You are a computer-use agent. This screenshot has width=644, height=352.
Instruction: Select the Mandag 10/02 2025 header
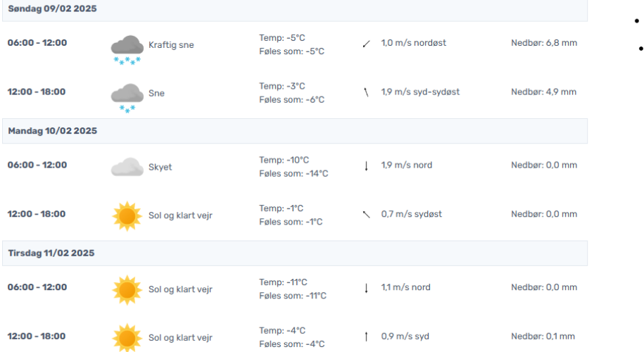[x=52, y=131]
